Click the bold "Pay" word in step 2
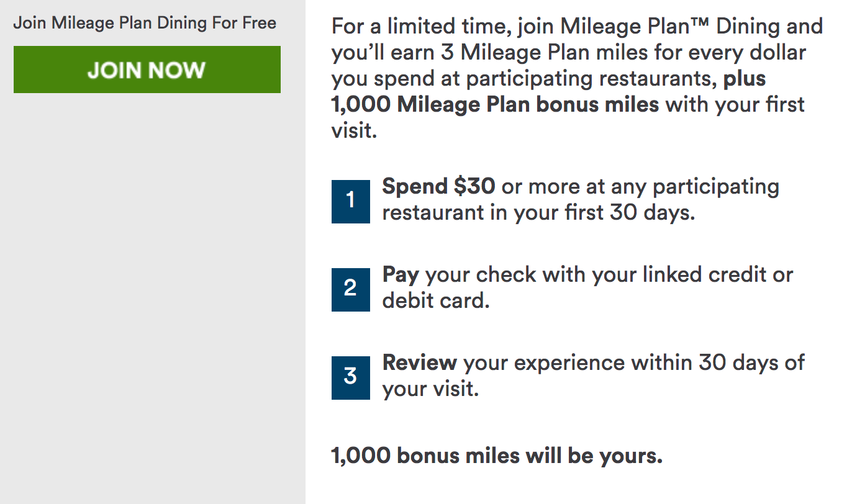Viewport: 852px width, 504px height. click(401, 274)
